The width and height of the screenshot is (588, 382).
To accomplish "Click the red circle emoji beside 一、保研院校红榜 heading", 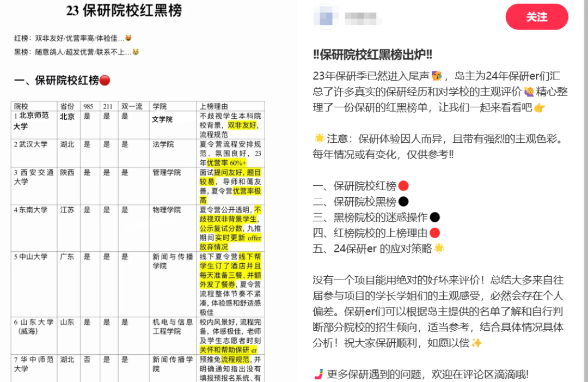I will 105,80.
